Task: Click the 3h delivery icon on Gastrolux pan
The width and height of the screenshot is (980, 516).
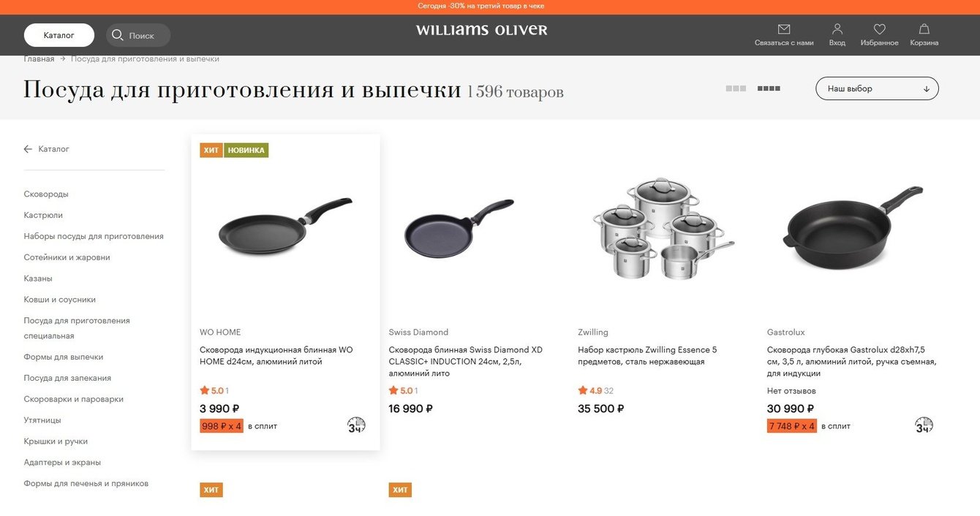Action: pyautogui.click(x=924, y=425)
